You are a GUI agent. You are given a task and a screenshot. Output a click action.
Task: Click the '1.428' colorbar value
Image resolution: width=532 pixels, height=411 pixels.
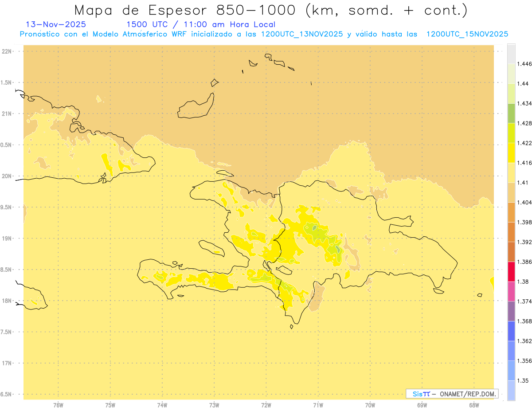[x=524, y=123]
